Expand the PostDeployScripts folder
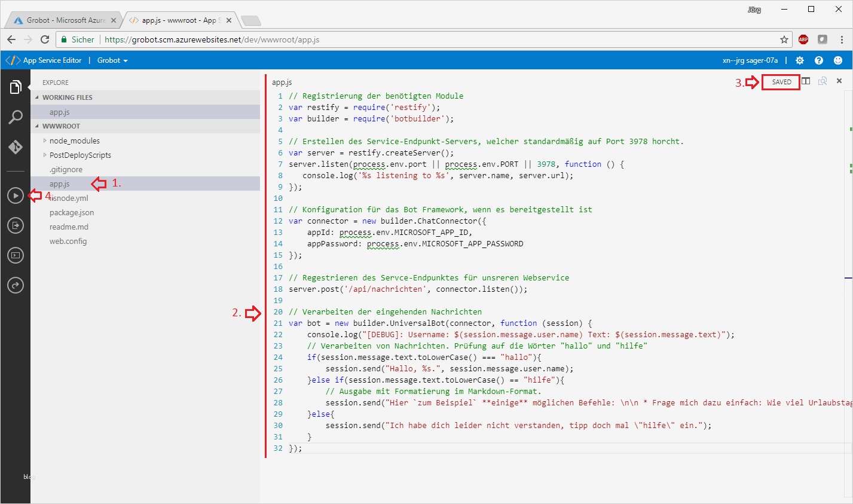The width and height of the screenshot is (853, 504). coord(80,155)
